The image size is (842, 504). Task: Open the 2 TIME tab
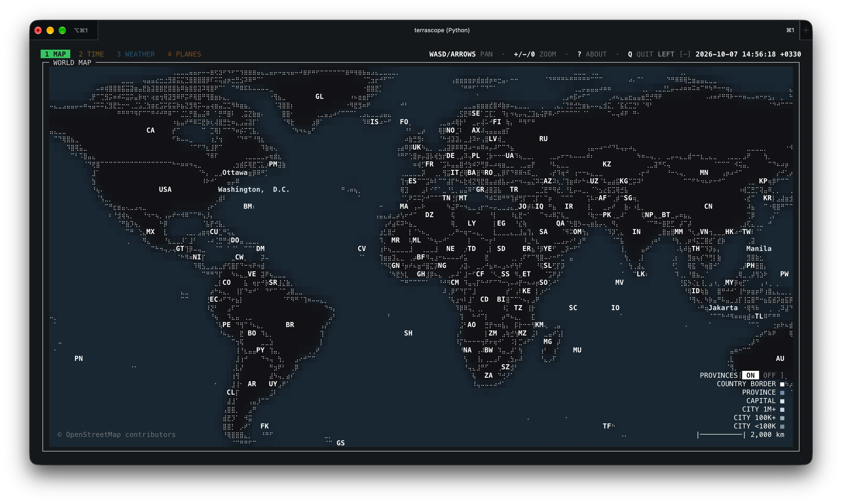91,54
